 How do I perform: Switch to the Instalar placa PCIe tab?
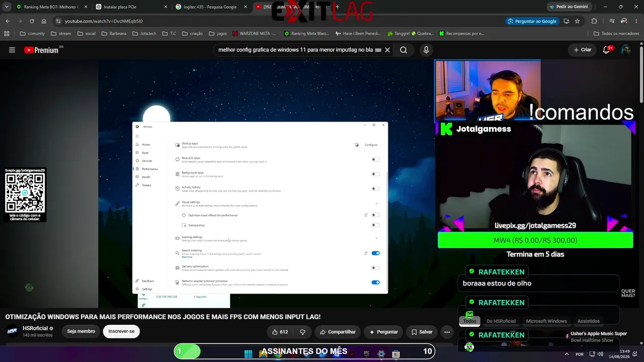click(131, 7)
